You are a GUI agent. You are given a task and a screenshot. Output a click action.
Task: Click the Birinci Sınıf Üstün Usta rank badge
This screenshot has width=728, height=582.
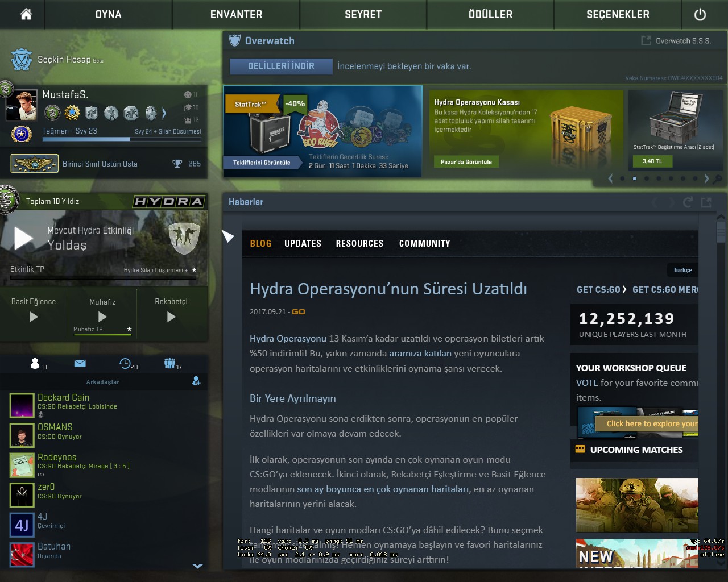(34, 164)
